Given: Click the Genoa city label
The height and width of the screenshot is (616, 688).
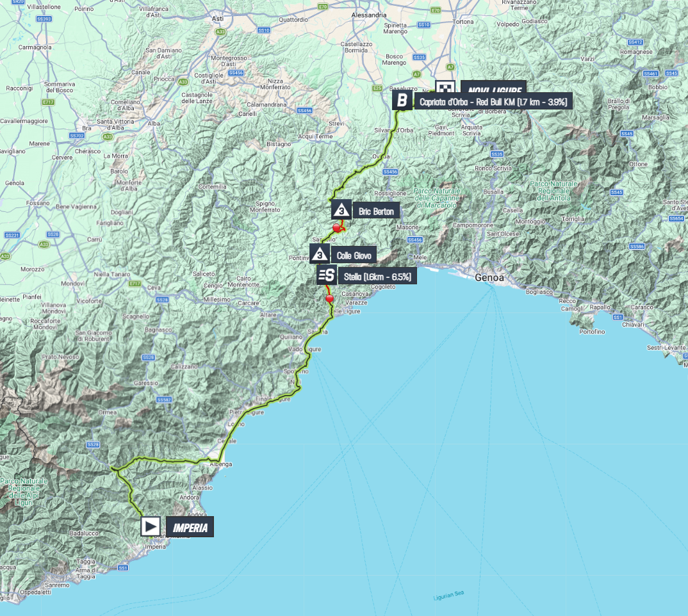Looking at the screenshot, I should coord(489,277).
